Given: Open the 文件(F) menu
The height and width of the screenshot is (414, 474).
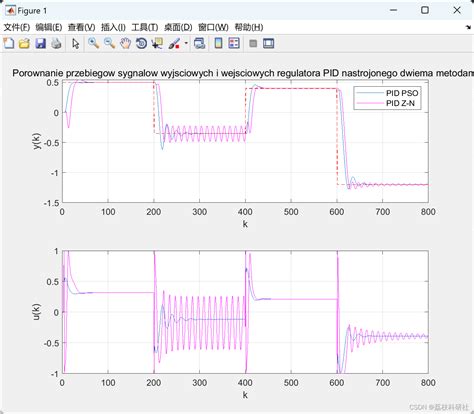Looking at the screenshot, I should coord(16,27).
